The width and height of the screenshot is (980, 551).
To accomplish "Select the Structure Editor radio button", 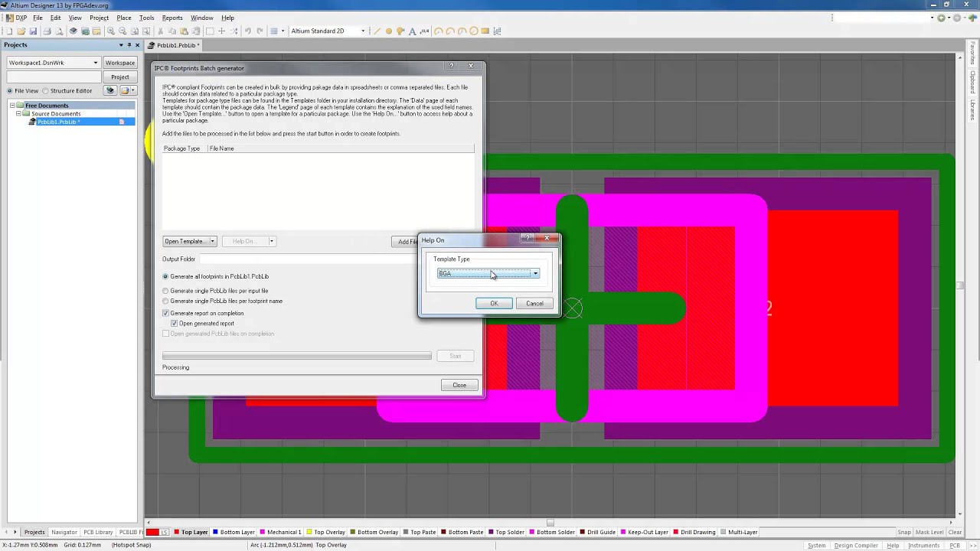I will [45, 90].
